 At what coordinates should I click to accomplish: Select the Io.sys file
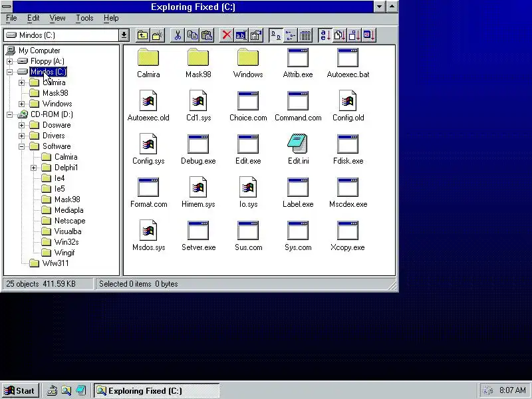(248, 192)
